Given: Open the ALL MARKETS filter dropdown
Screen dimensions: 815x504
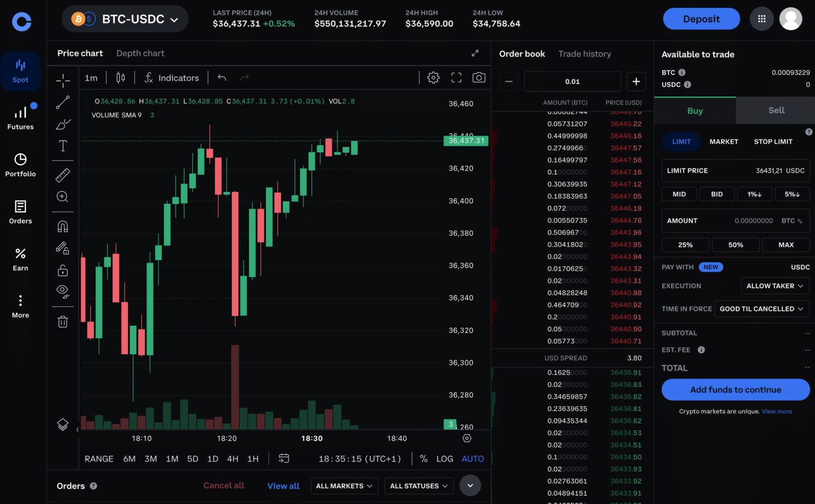Looking at the screenshot, I should [x=344, y=486].
